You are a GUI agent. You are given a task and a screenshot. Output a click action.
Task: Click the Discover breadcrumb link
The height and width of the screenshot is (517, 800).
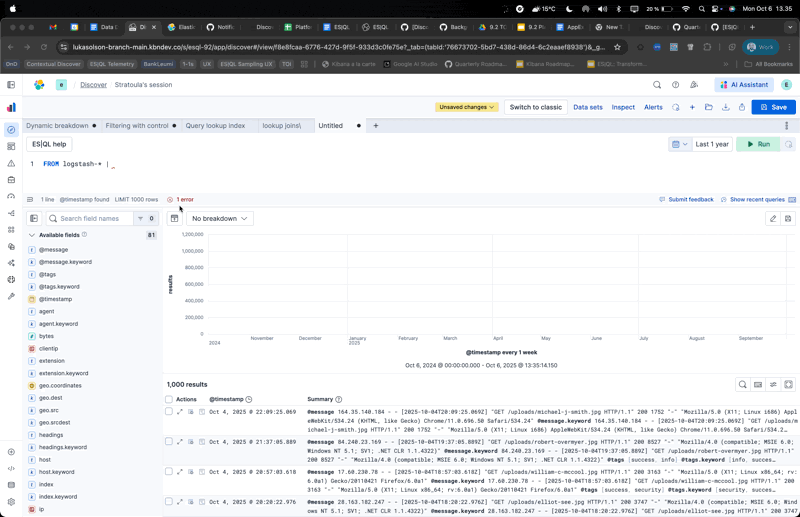[93, 85]
